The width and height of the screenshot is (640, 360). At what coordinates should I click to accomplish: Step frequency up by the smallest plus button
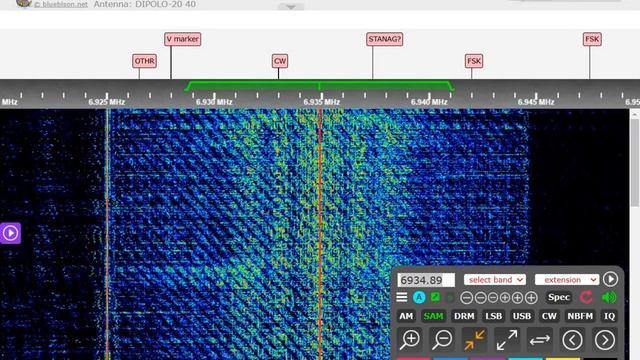(505, 298)
